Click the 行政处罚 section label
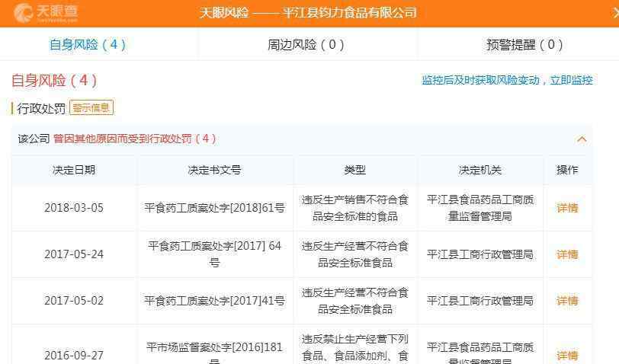The image size is (619, 364). [x=41, y=108]
